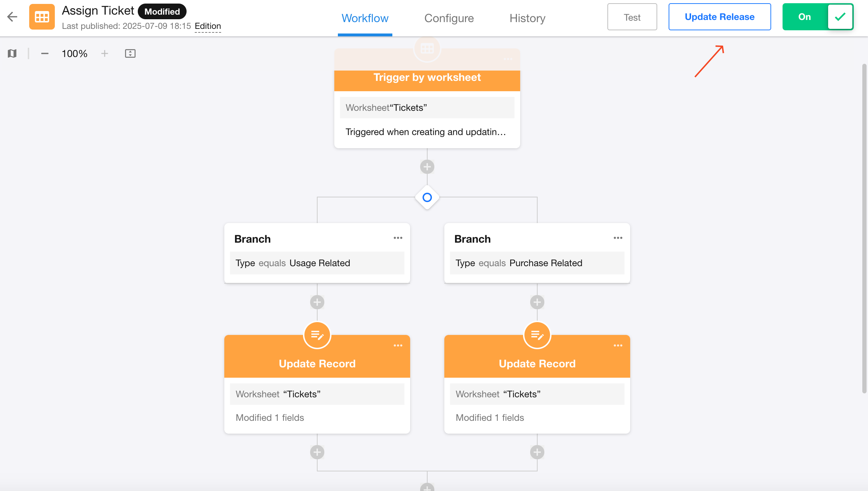Add node under the Usage Related branch
This screenshot has height=491, width=868.
[317, 302]
